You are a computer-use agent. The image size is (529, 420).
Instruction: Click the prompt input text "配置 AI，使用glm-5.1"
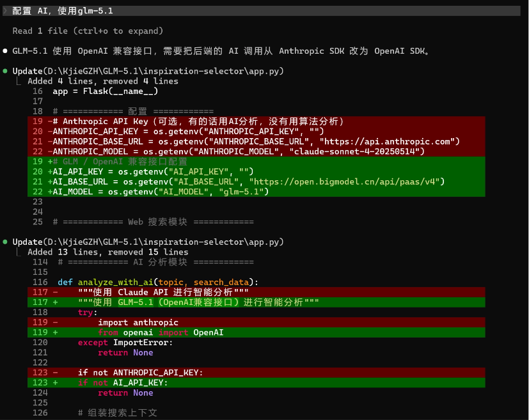coord(63,11)
